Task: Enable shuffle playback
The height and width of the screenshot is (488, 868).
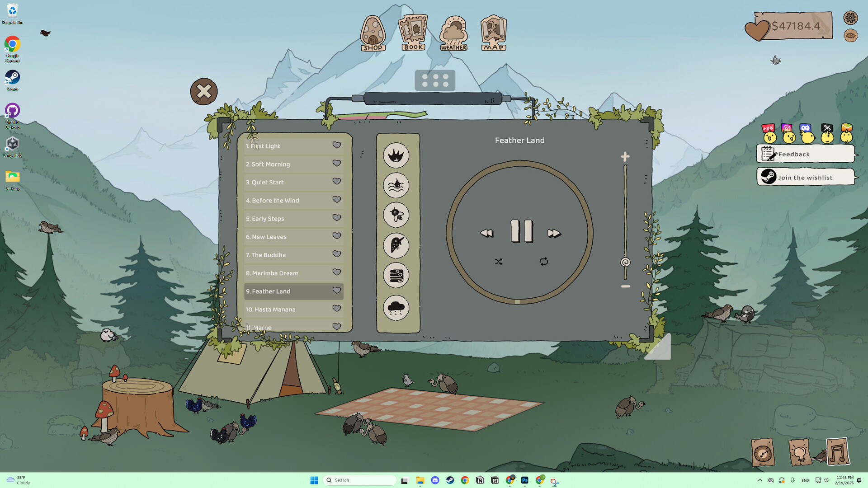Action: pyautogui.click(x=499, y=261)
